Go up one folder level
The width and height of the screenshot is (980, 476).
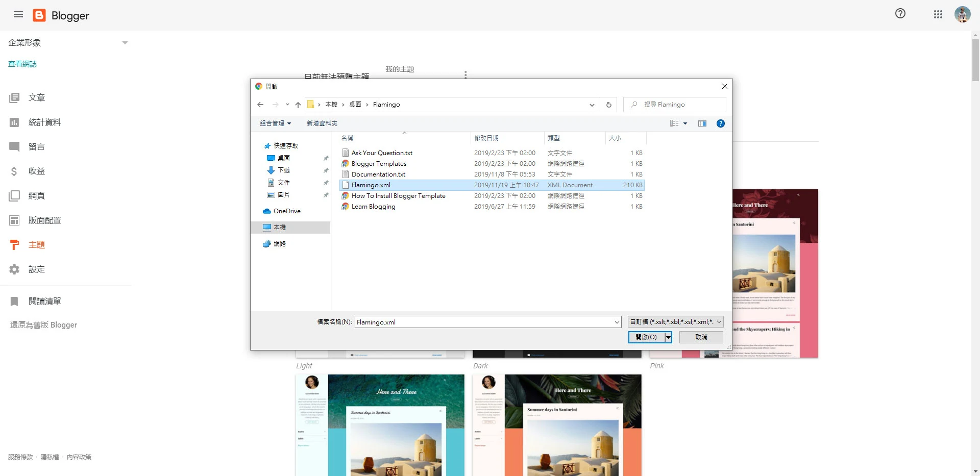[x=298, y=105]
